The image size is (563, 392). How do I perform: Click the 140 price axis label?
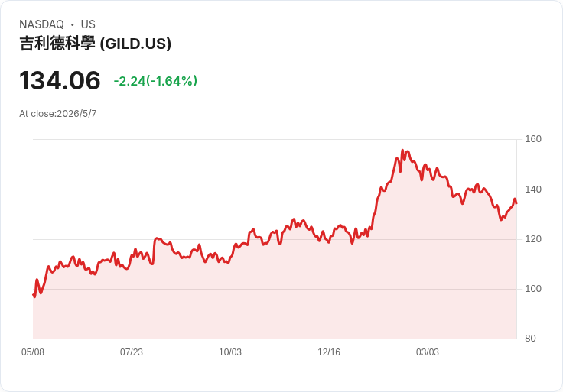(x=533, y=190)
